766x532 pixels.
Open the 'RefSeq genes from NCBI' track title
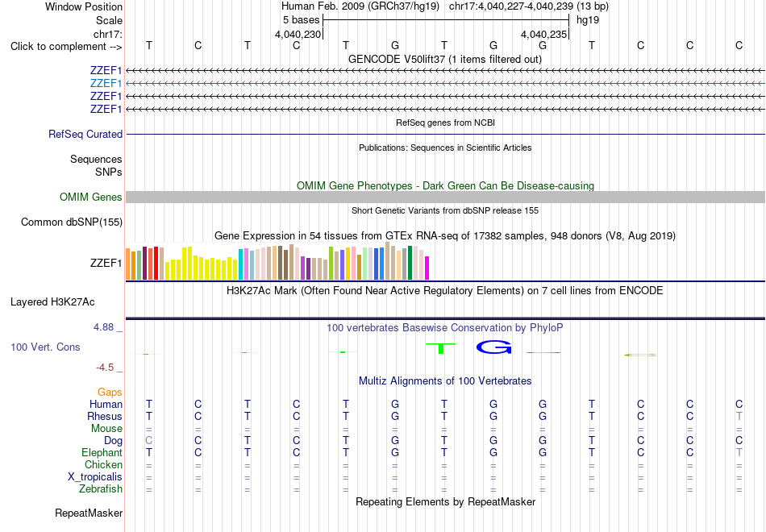click(x=445, y=123)
